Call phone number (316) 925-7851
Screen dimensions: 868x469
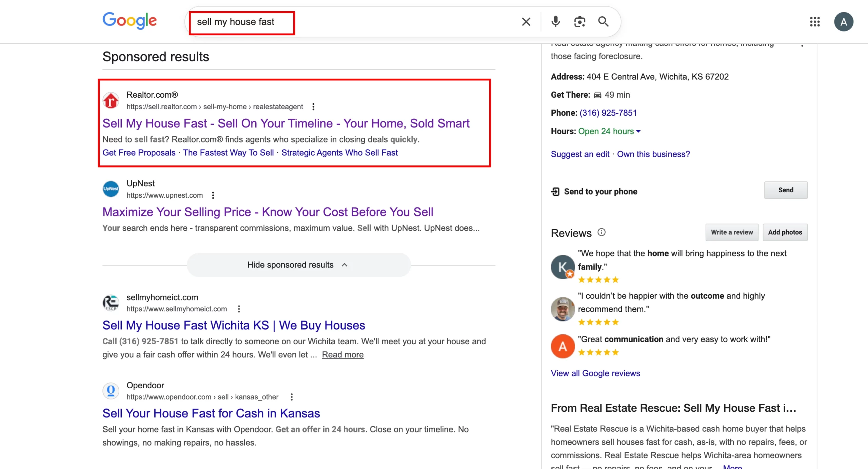tap(608, 113)
